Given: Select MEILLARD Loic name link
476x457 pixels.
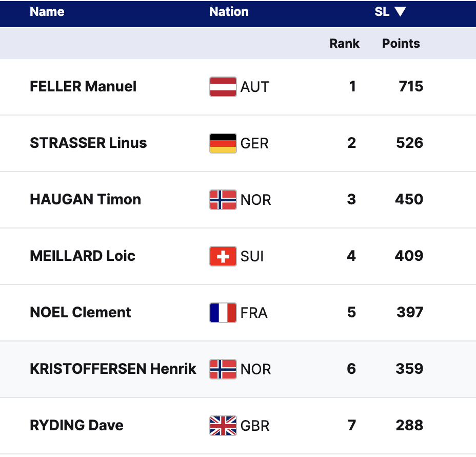Looking at the screenshot, I should tap(83, 256).
